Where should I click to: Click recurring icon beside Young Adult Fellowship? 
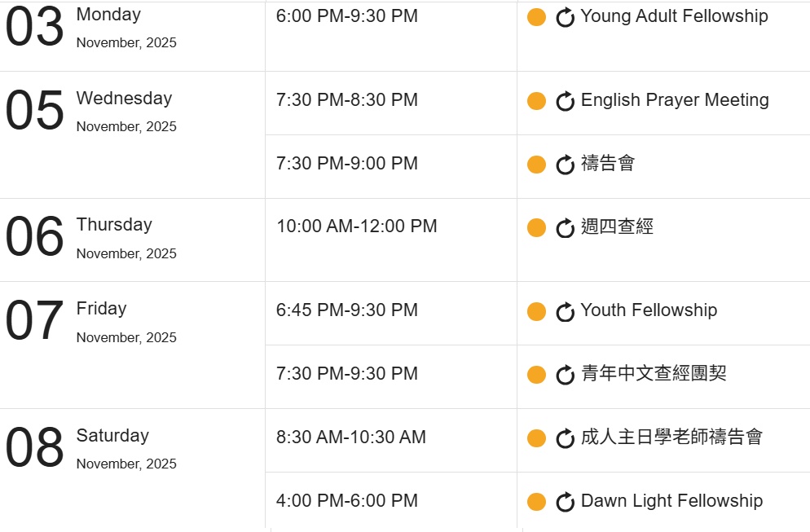coord(566,17)
